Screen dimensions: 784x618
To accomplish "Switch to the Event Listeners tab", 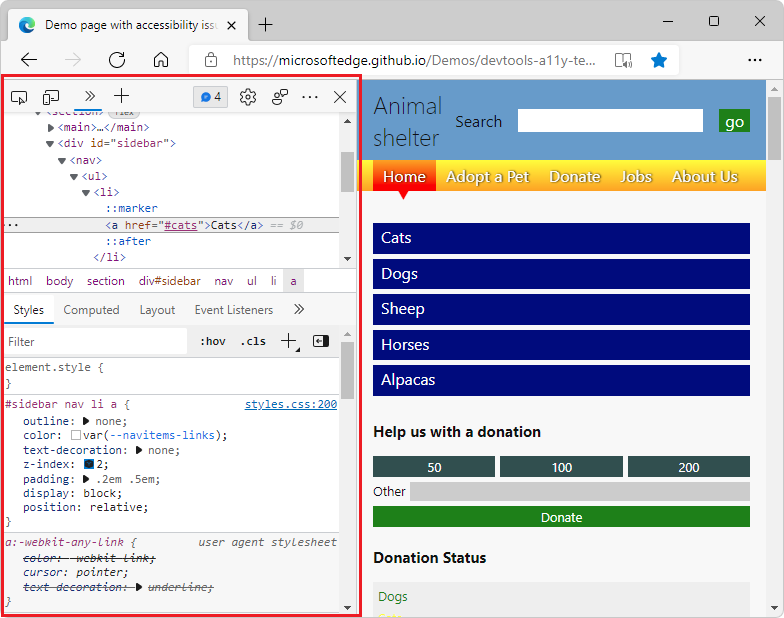I will [x=234, y=310].
